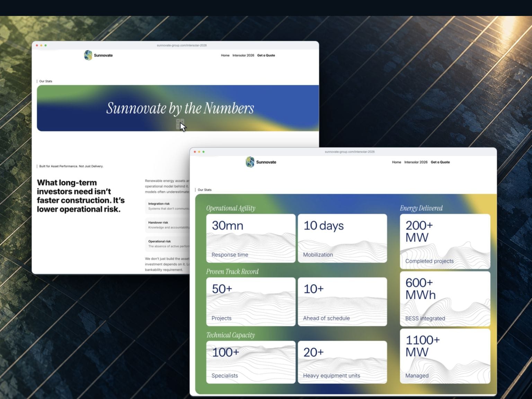Click the 20+ Heavy equipment units card
The height and width of the screenshot is (399, 532).
pyautogui.click(x=342, y=362)
